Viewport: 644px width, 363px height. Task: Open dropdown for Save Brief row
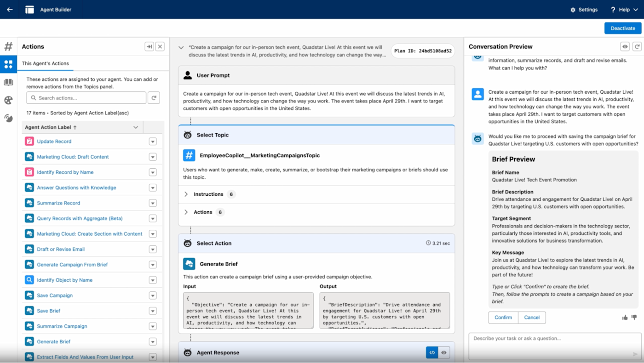pos(153,311)
